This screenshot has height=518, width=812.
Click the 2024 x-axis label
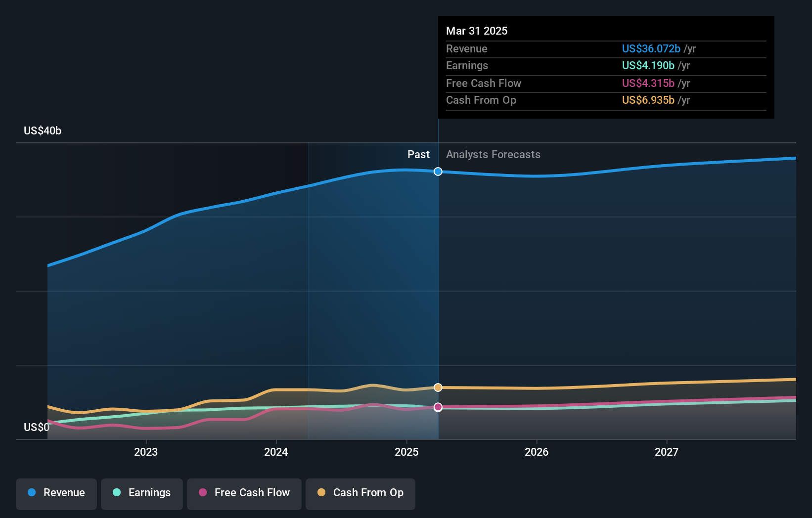coord(276,452)
